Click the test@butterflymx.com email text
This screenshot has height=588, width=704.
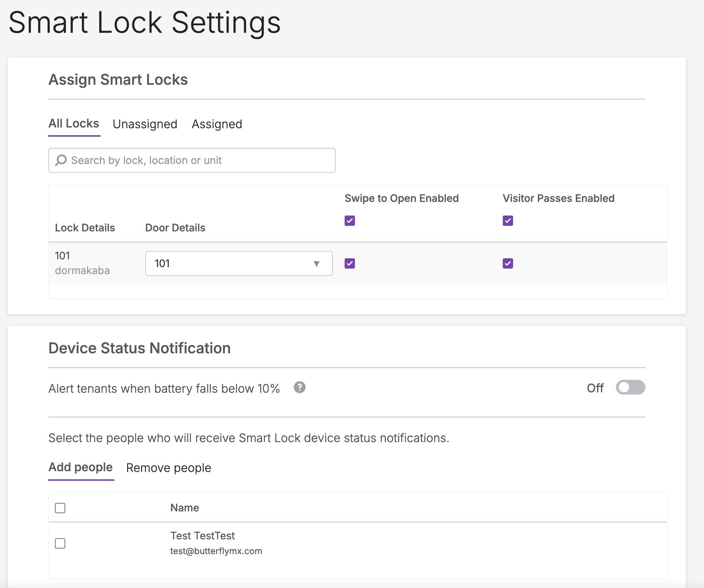point(216,551)
